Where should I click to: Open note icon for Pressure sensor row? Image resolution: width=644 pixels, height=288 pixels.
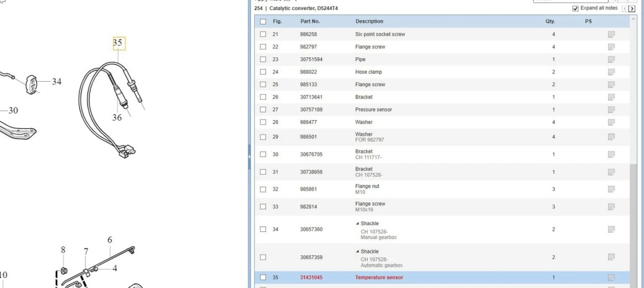click(611, 109)
